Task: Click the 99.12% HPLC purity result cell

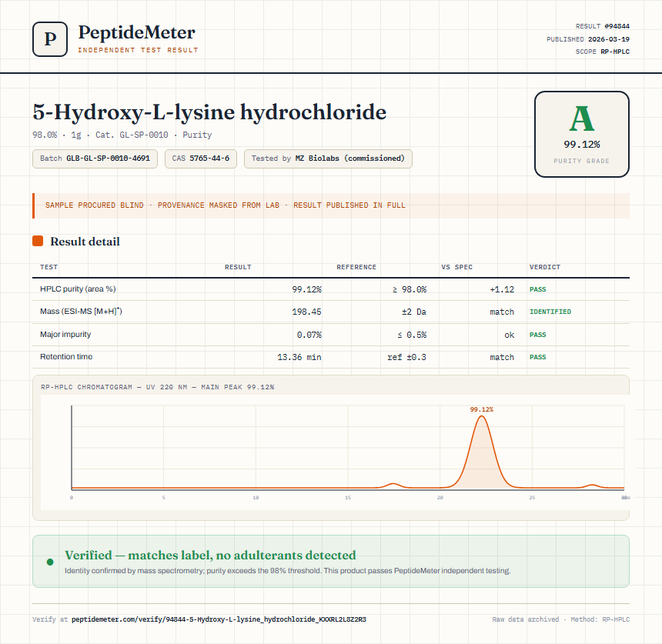Action: click(x=306, y=289)
